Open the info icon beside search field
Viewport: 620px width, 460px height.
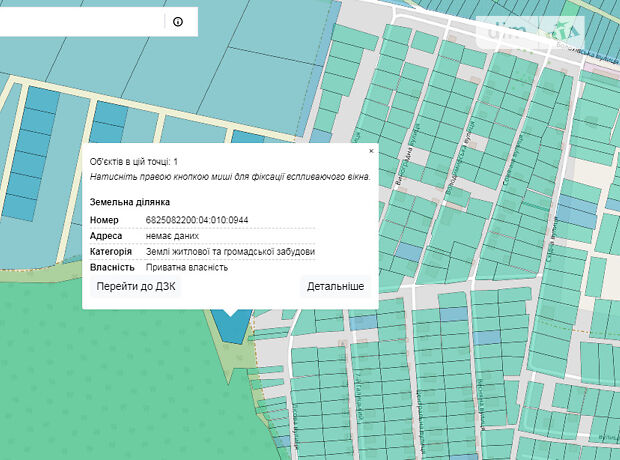[x=178, y=22]
